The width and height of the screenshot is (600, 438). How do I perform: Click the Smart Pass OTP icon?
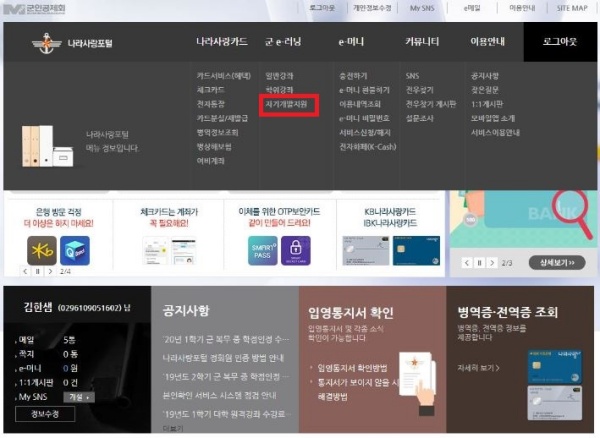click(x=264, y=245)
